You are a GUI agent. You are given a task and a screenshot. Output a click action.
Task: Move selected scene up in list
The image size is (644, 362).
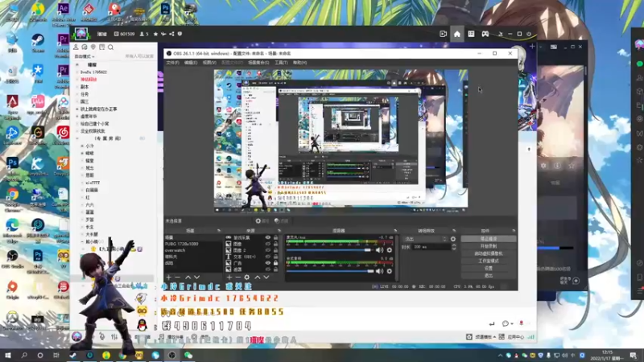[188, 278]
